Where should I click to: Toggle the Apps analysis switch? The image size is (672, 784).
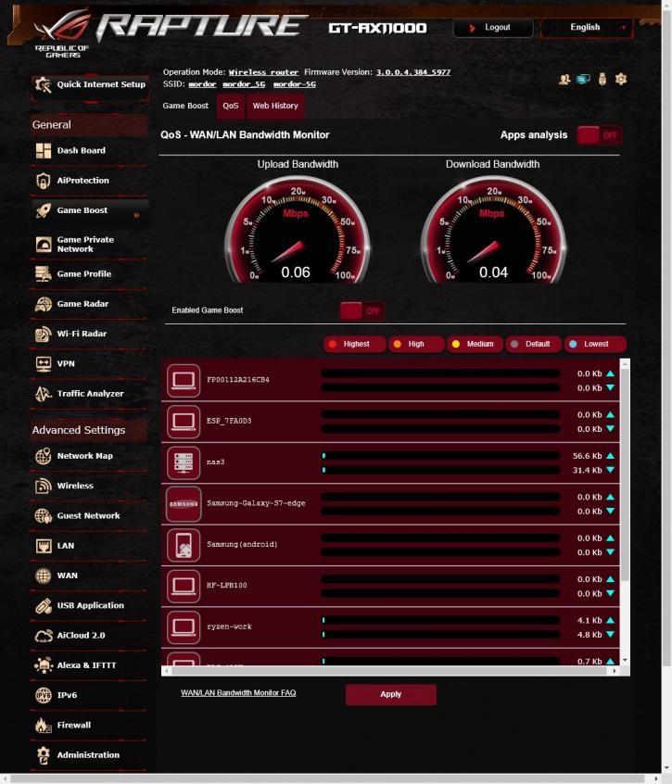[600, 135]
